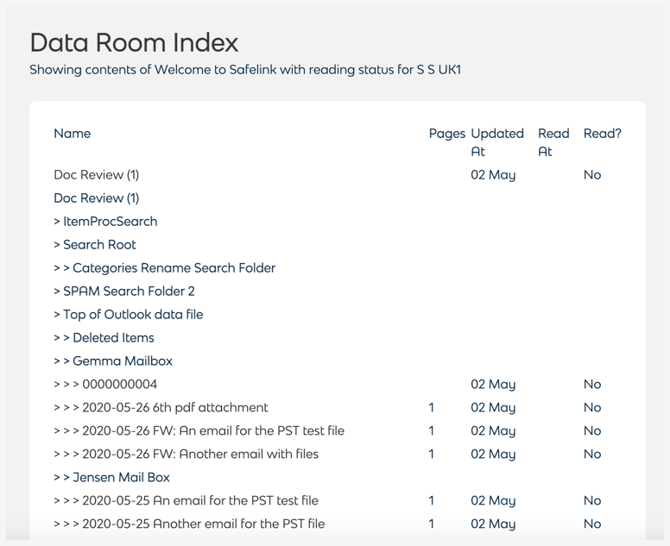Image resolution: width=670 pixels, height=546 pixels.
Task: Open 2020-05-25 An email for the PST test file
Action: (x=200, y=500)
